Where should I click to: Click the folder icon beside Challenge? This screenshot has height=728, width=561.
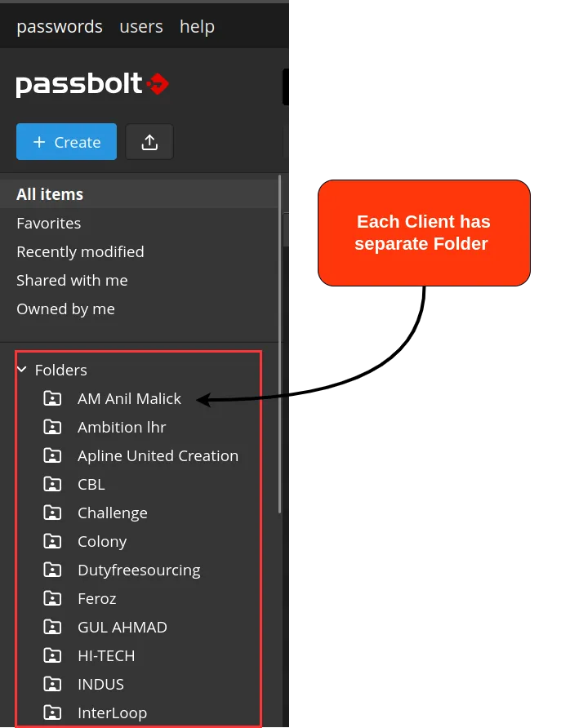click(52, 513)
